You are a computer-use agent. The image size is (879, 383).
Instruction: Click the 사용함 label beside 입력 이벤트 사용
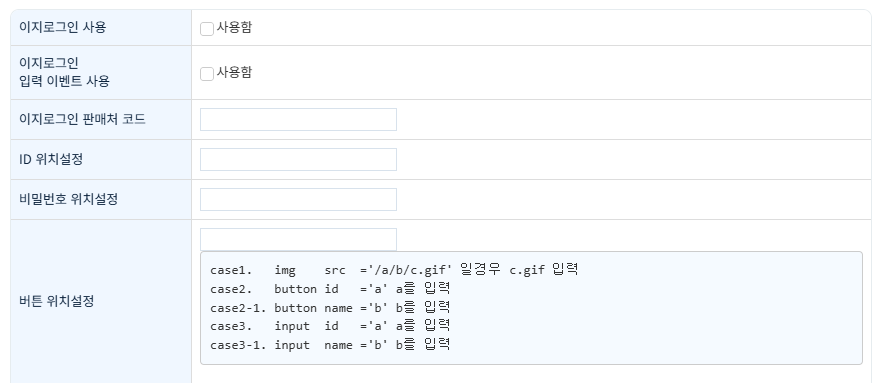[234, 72]
